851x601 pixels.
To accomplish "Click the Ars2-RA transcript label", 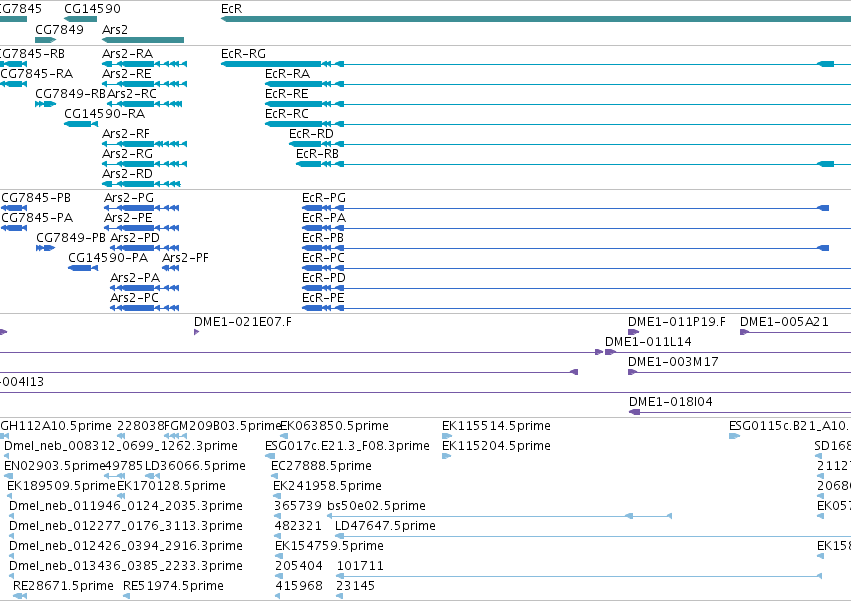I will pyautogui.click(x=128, y=54).
